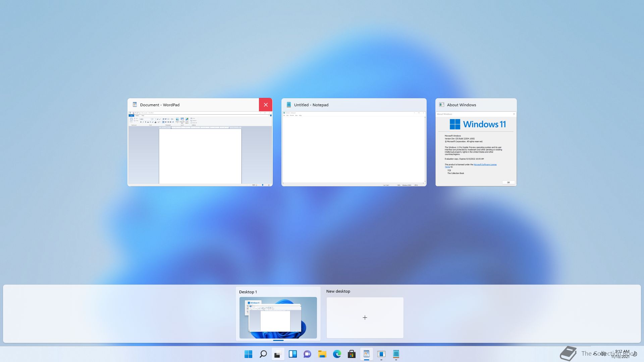
Task: Click the Task View taskbar button
Action: [x=278, y=354]
